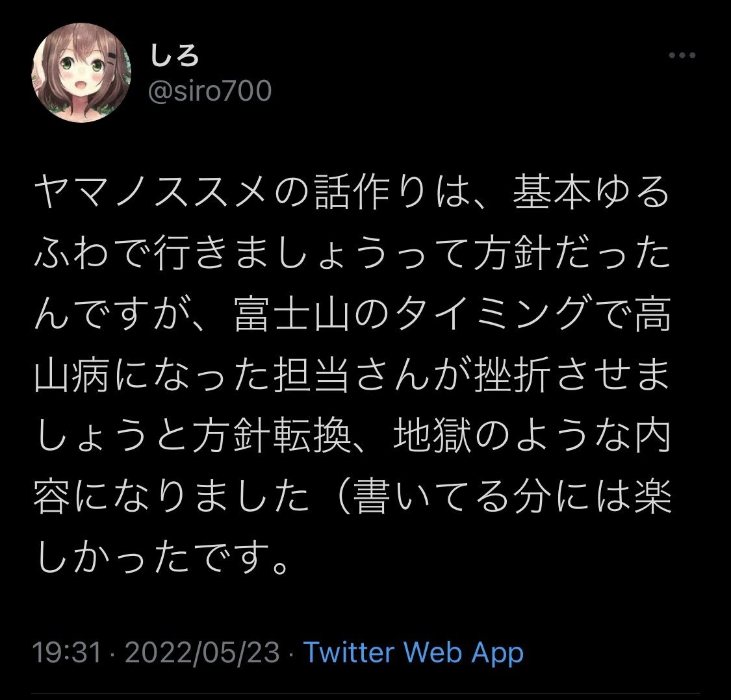Click the 2022/05/23 date
Viewport: 731px width, 700px height.
[x=202, y=651]
